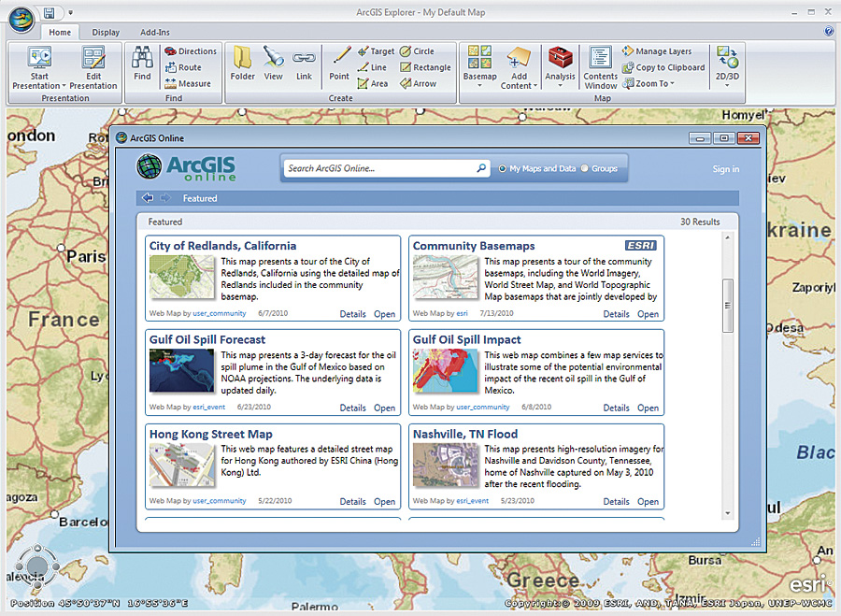This screenshot has width=841, height=616.
Task: Click the Start Presentation icon
Action: 39,57
